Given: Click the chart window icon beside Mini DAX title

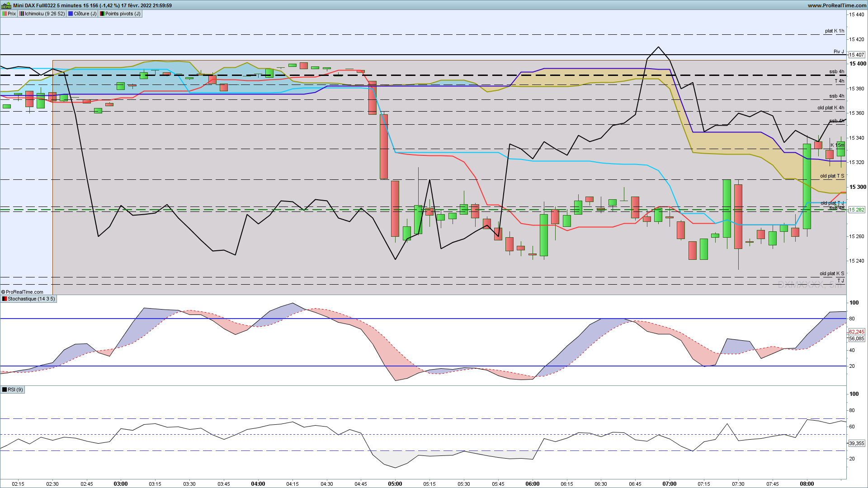Looking at the screenshot, I should pyautogui.click(x=6, y=5).
